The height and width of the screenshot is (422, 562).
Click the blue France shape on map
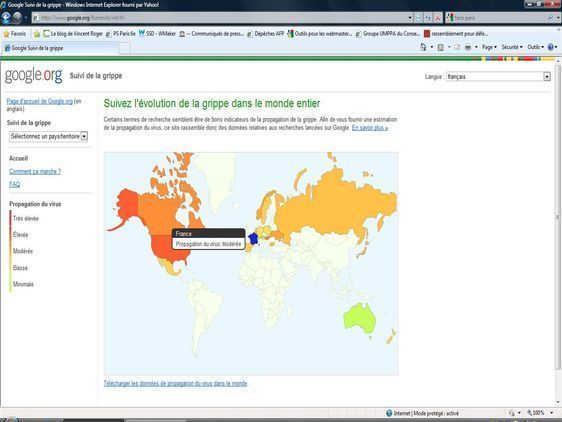[x=253, y=238]
